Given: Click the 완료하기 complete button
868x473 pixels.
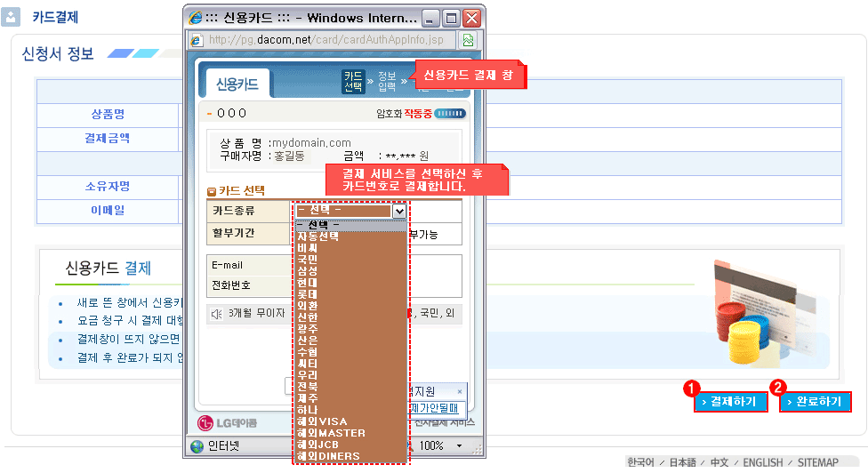Looking at the screenshot, I should 815,402.
